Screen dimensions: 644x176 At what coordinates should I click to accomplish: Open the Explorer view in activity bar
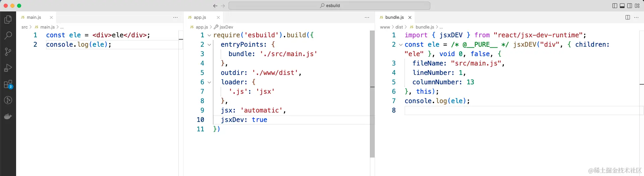pos(8,19)
